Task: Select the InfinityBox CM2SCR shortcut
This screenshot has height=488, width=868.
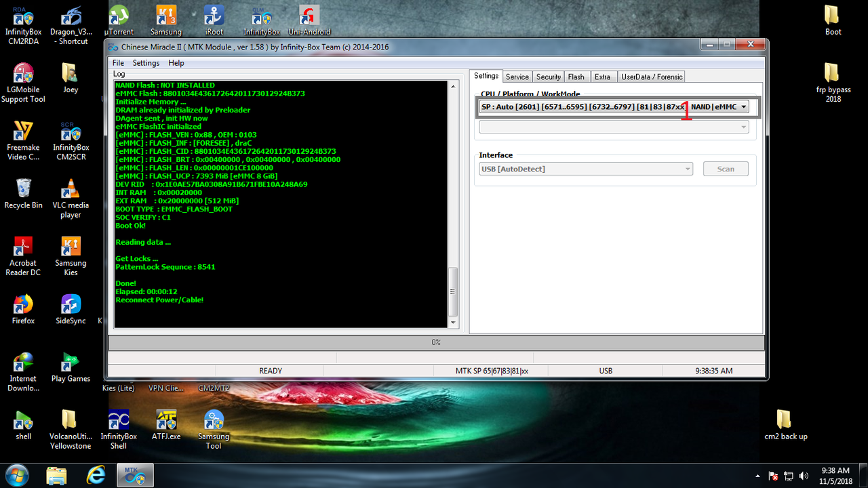Action: pos(71,141)
